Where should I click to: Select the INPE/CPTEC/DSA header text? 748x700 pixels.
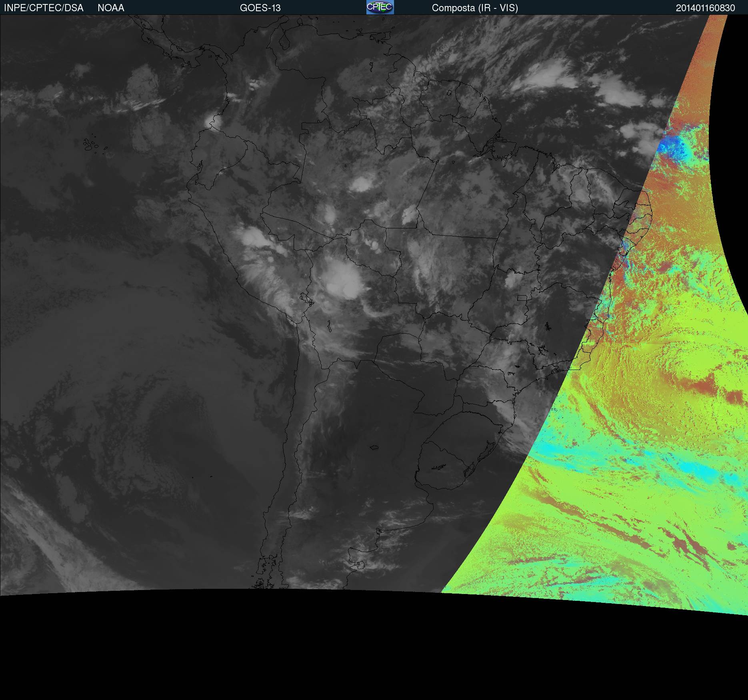pyautogui.click(x=44, y=8)
